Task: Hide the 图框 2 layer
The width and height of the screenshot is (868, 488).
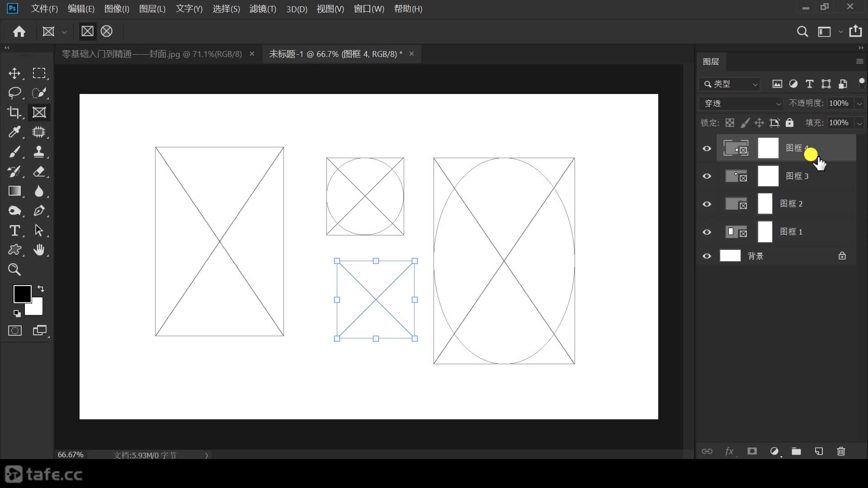Action: click(x=707, y=204)
